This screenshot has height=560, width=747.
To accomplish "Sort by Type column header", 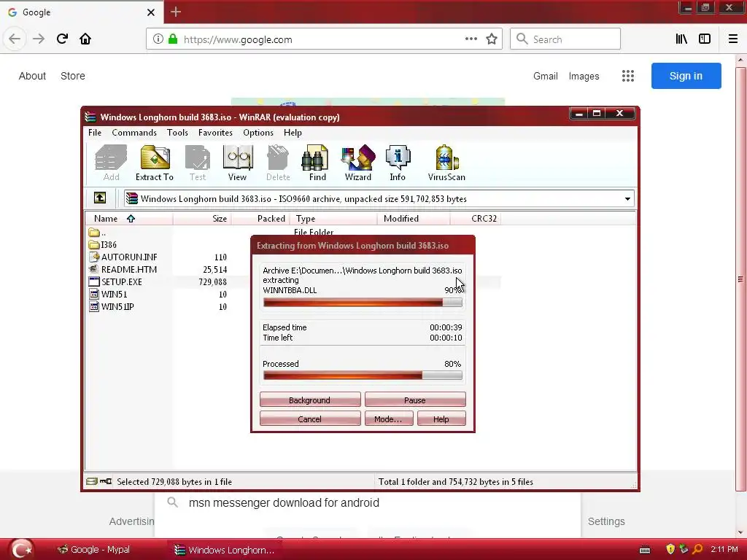I will [x=333, y=219].
